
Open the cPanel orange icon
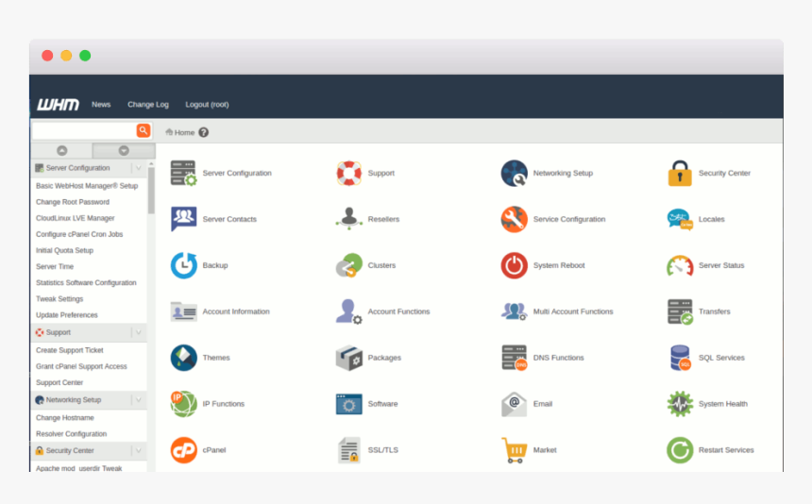(x=183, y=450)
